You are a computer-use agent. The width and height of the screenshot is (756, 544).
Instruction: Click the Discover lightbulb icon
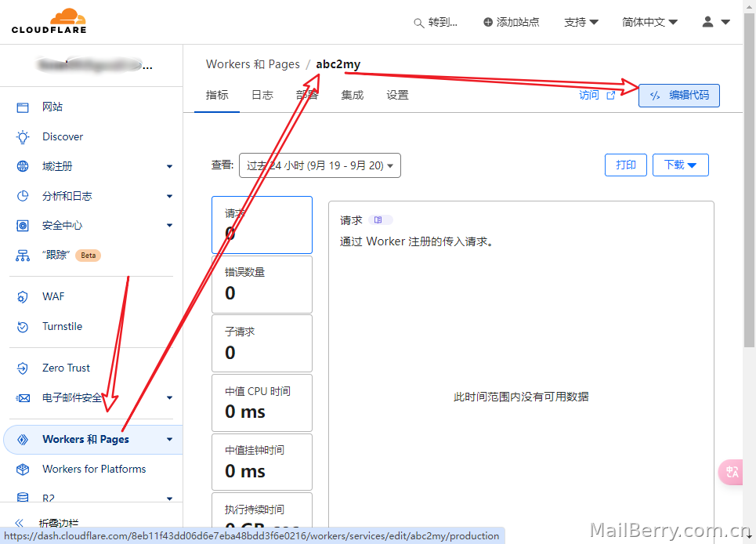click(x=23, y=137)
